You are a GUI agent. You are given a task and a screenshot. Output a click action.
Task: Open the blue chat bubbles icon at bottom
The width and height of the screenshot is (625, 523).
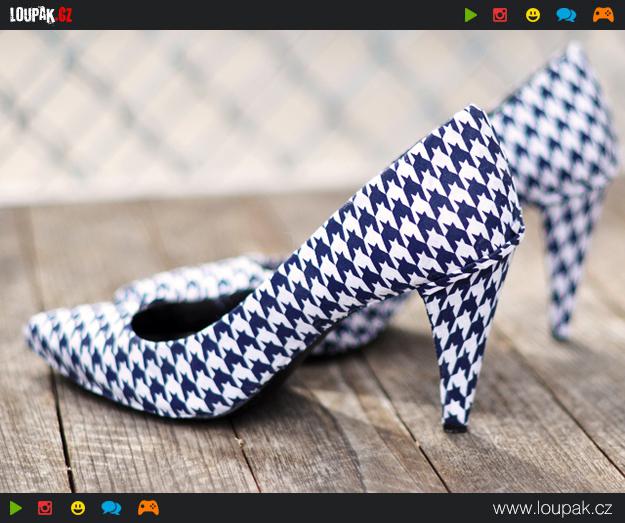tap(111, 508)
